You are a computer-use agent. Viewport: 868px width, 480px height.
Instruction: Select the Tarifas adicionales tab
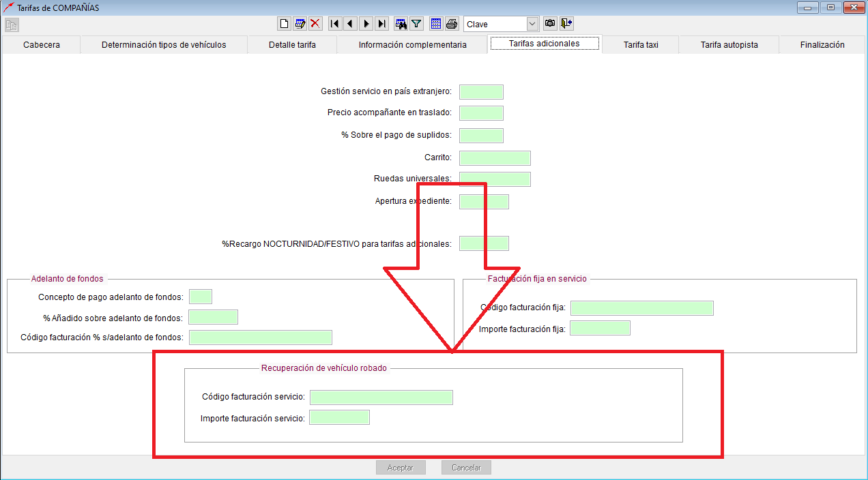545,44
